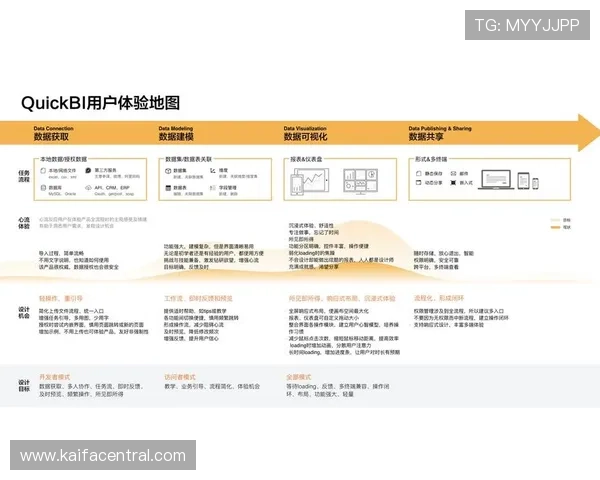Click the Data Publishing & Sharing label
This screenshot has height=480, width=600.
tap(440, 129)
